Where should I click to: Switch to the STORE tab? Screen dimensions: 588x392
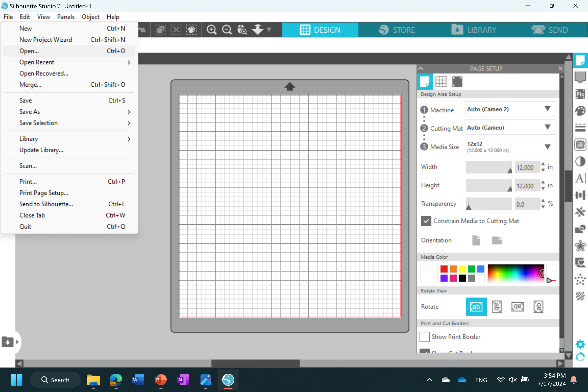click(x=396, y=30)
